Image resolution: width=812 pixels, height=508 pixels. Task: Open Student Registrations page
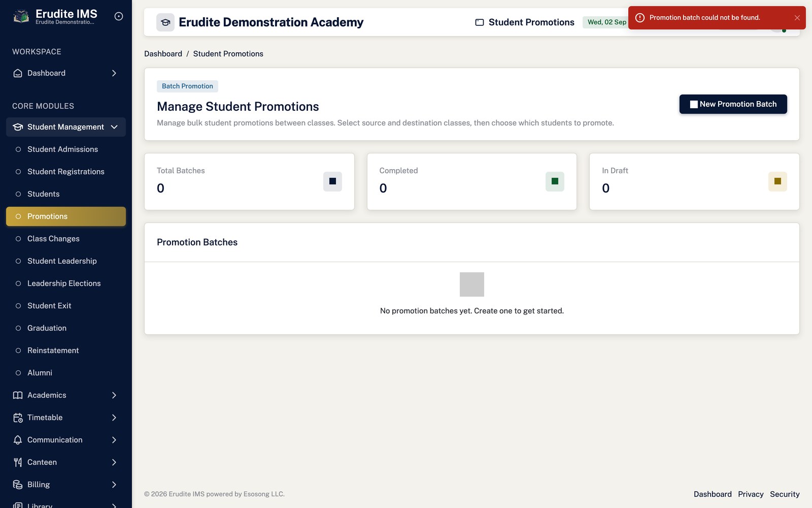[x=66, y=172]
